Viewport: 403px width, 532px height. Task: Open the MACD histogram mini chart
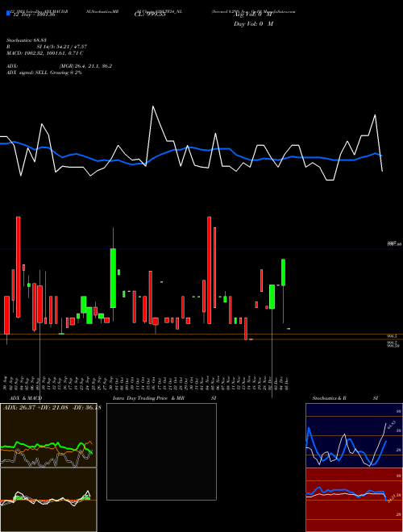(48, 500)
